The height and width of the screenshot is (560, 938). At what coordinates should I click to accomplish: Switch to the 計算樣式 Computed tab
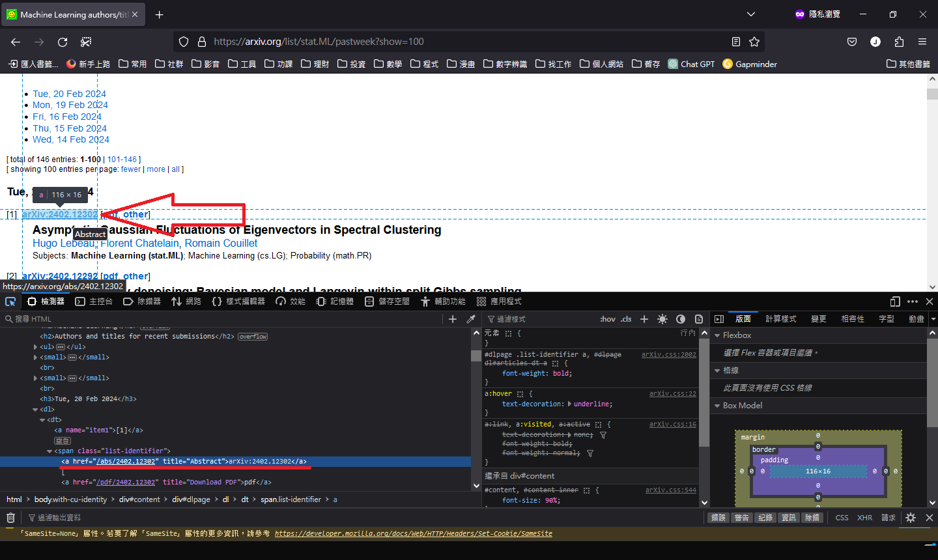pos(781,319)
